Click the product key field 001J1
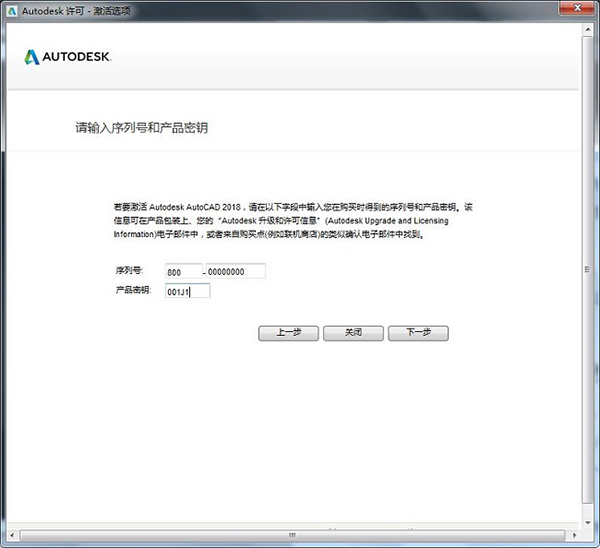Viewport: 600px width, 548px height. [x=188, y=291]
